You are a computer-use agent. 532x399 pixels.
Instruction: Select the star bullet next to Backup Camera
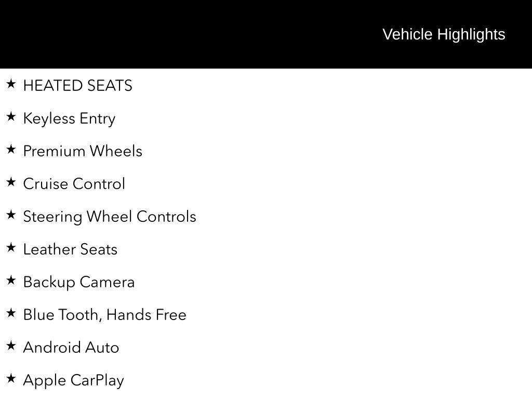11,281
